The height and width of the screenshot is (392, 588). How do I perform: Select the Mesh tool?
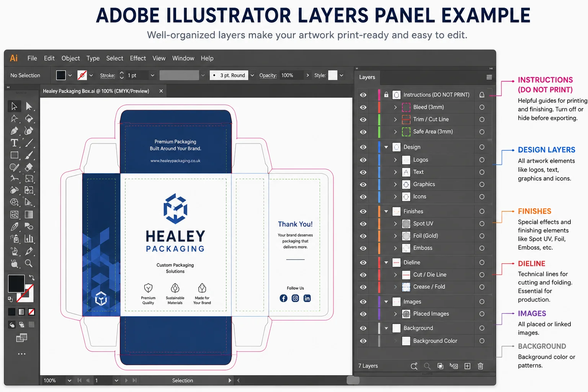click(14, 214)
